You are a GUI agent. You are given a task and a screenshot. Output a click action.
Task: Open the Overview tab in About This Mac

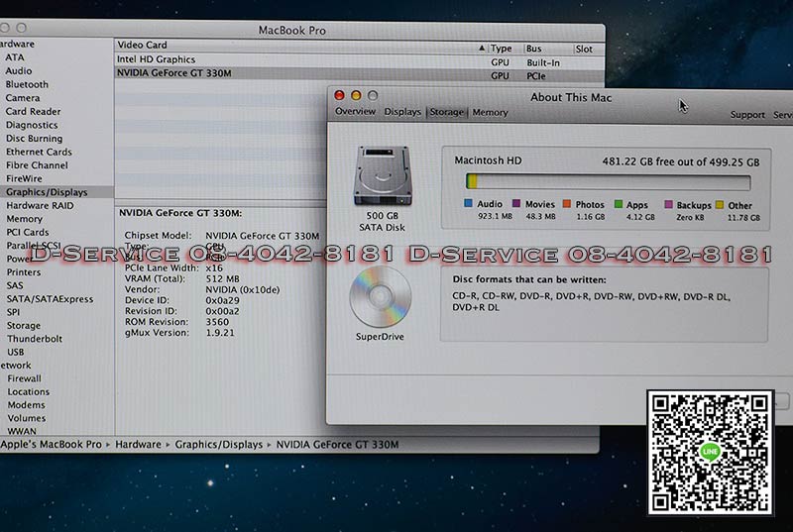tap(355, 111)
